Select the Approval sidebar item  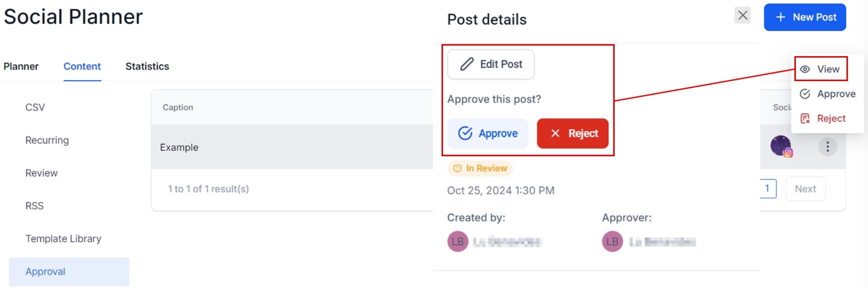(x=46, y=271)
